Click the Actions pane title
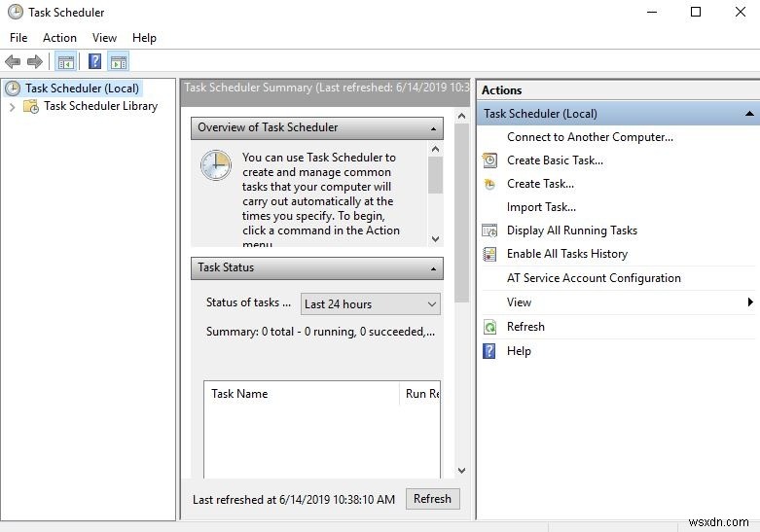Viewport: 760px width, 532px height. pos(502,90)
